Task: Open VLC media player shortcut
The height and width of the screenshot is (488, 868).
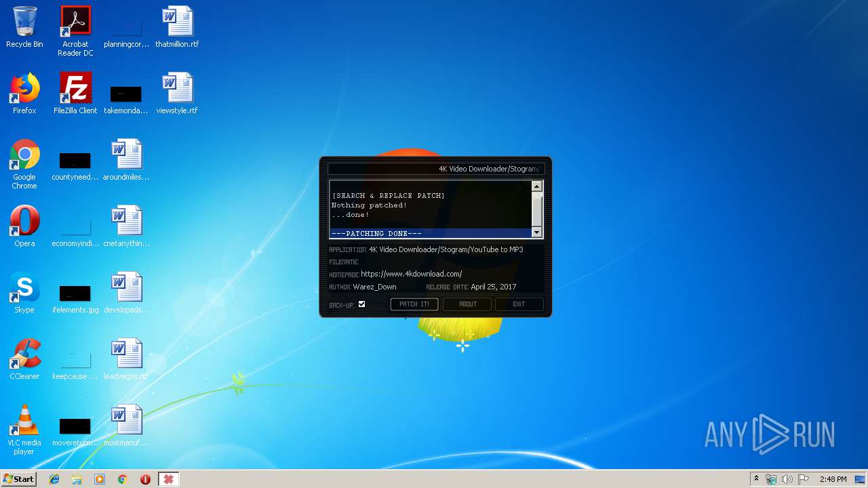Action: click(24, 430)
